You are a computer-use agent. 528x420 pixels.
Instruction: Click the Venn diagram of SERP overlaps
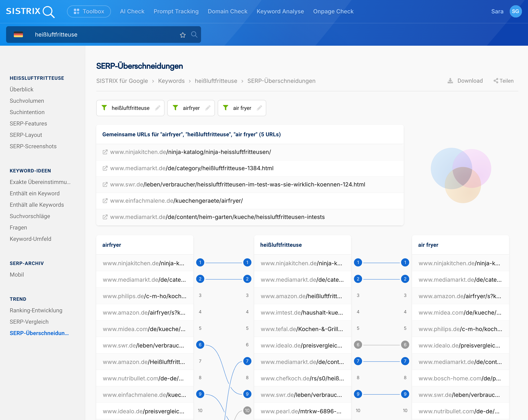tap(461, 175)
